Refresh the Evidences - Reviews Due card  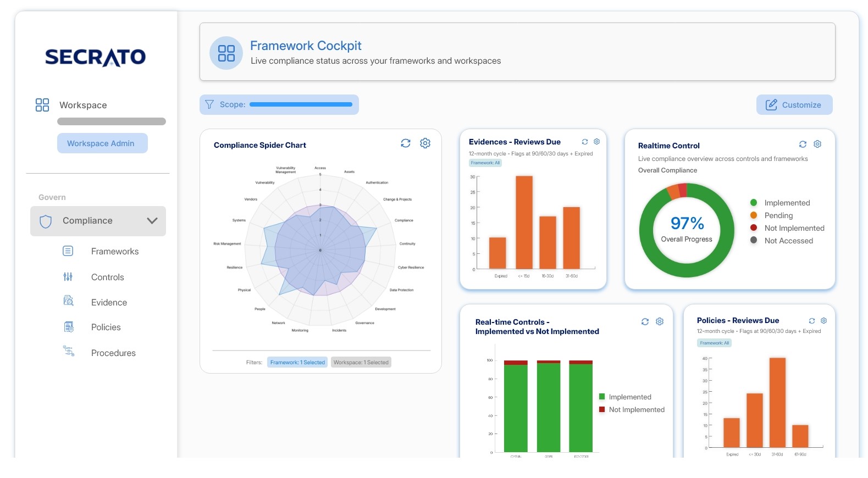click(x=585, y=142)
